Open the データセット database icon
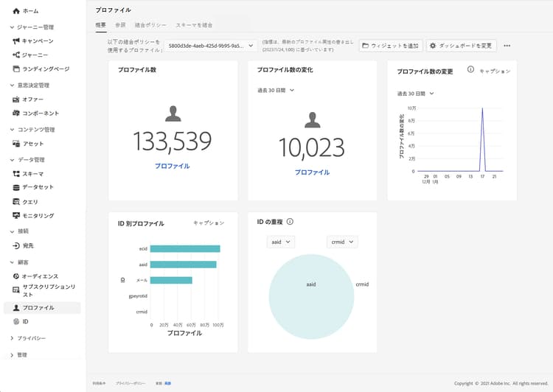 pos(16,187)
